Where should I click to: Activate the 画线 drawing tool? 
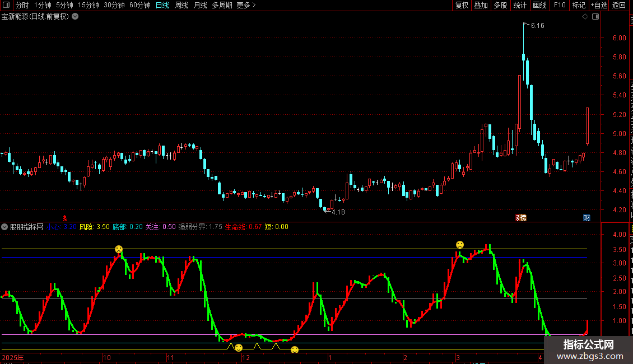540,5
